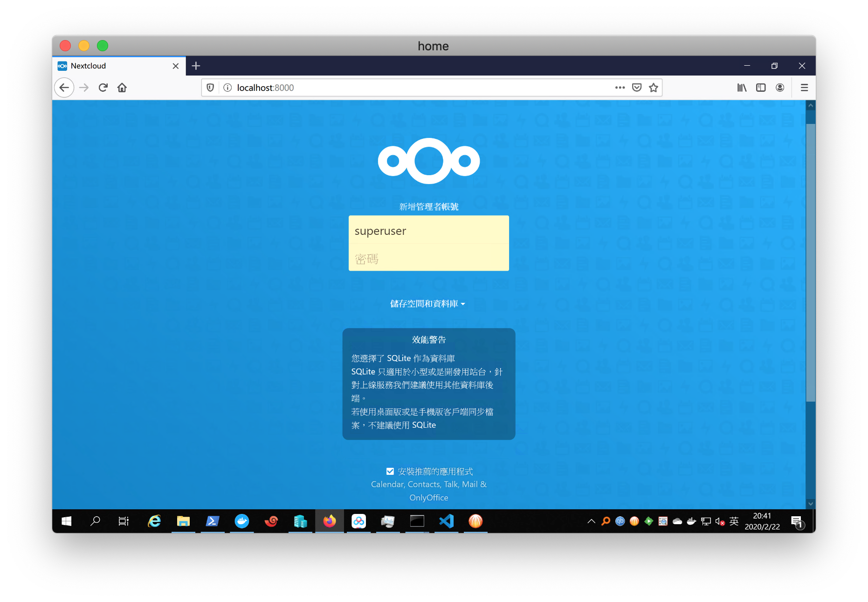Click the Docker whale tray icon
The image size is (868, 602).
(x=691, y=521)
